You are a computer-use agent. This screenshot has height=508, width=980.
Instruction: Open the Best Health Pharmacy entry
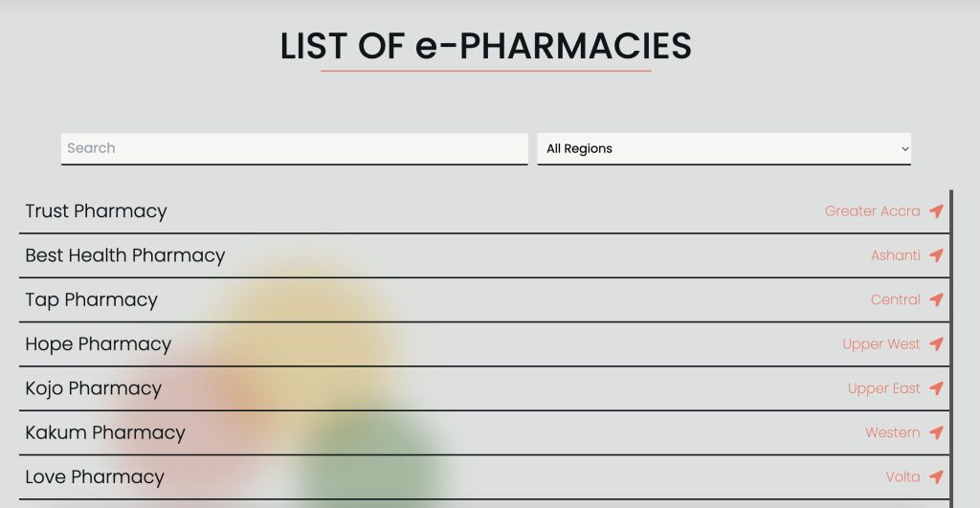click(x=484, y=256)
